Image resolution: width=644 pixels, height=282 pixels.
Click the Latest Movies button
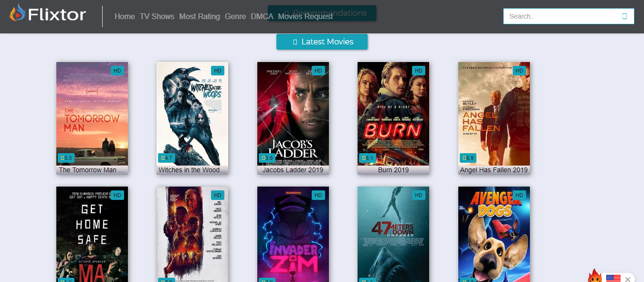322,42
